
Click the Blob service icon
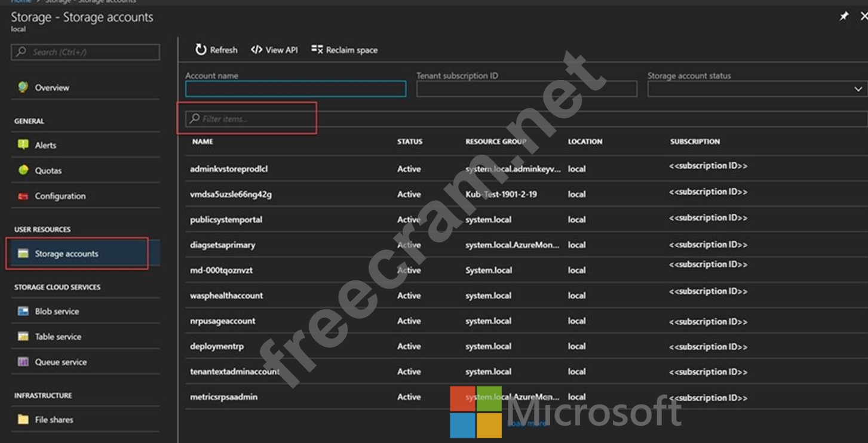(23, 311)
